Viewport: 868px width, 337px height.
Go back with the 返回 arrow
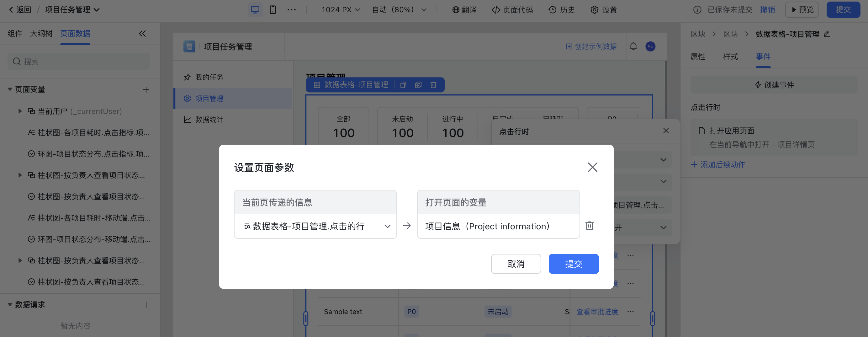(x=19, y=10)
